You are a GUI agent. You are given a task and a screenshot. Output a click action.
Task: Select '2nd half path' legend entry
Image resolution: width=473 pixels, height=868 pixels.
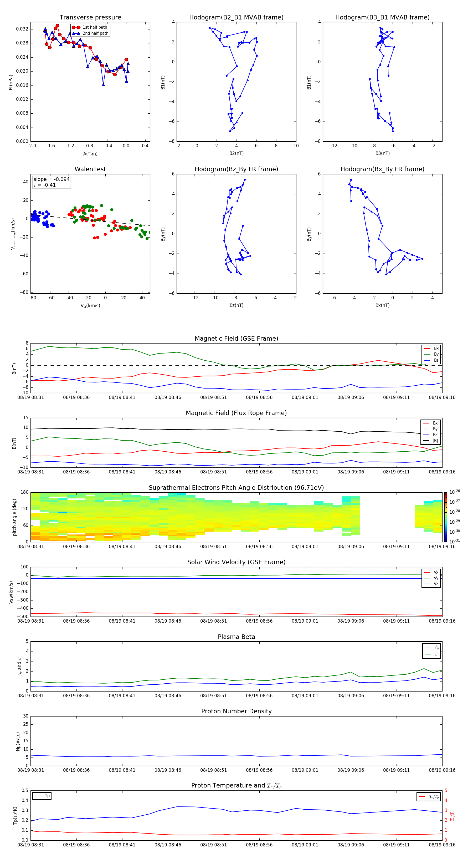(90, 33)
